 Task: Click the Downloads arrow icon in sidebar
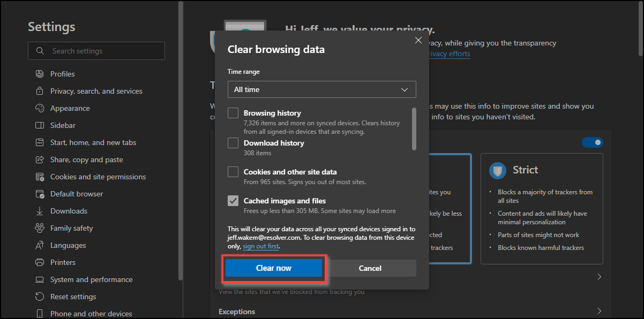pos(39,211)
